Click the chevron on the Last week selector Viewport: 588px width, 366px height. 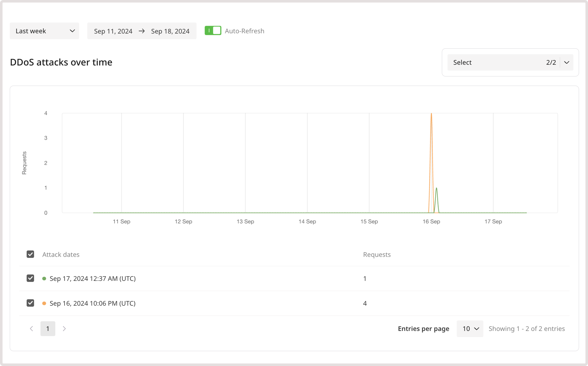click(72, 31)
